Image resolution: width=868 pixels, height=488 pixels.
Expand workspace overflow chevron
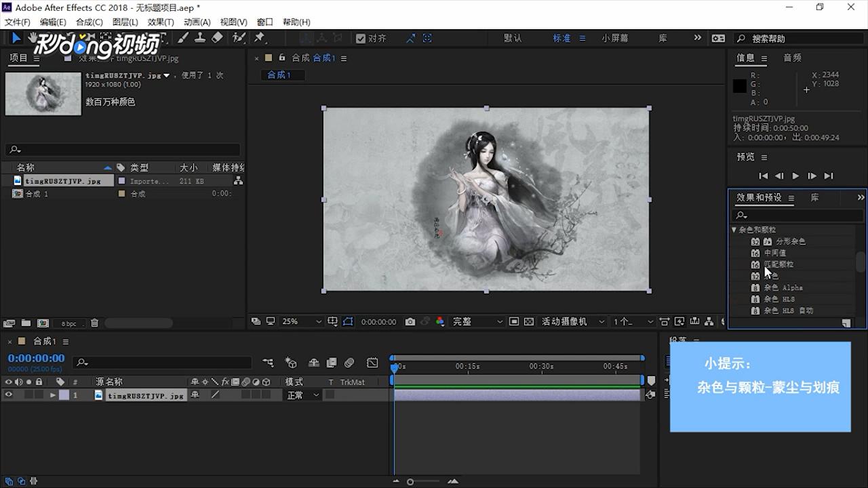697,38
